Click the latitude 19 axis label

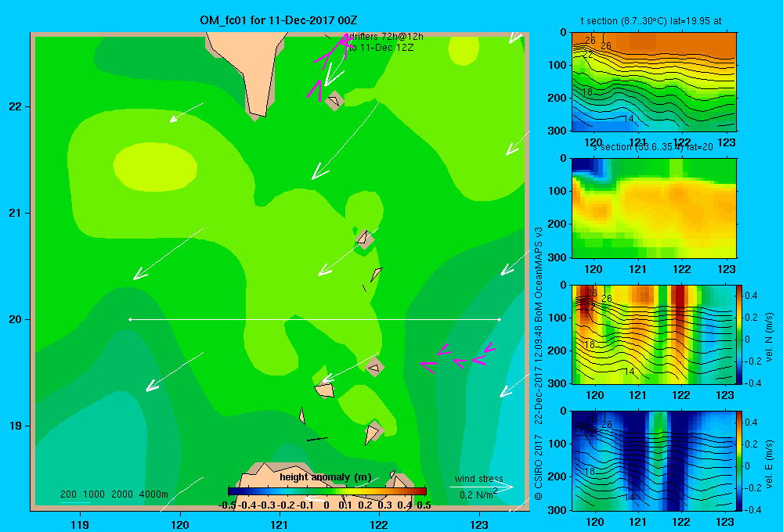click(x=15, y=426)
